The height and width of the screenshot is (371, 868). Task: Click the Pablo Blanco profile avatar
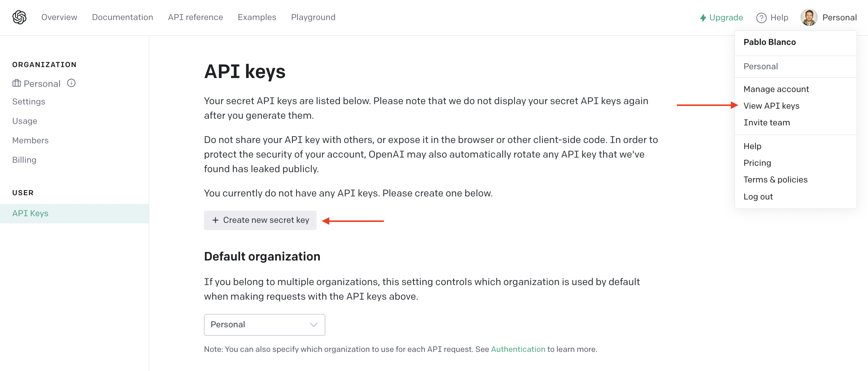[x=808, y=18]
